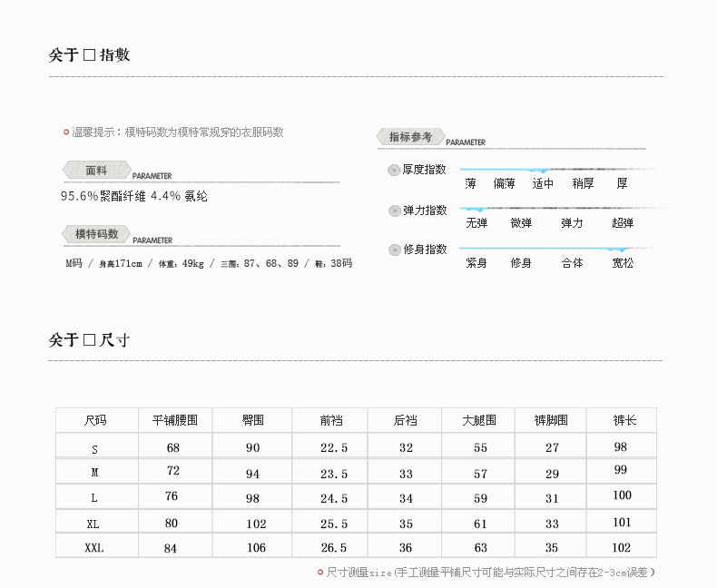Click the model stats line starting M码

click(209, 263)
